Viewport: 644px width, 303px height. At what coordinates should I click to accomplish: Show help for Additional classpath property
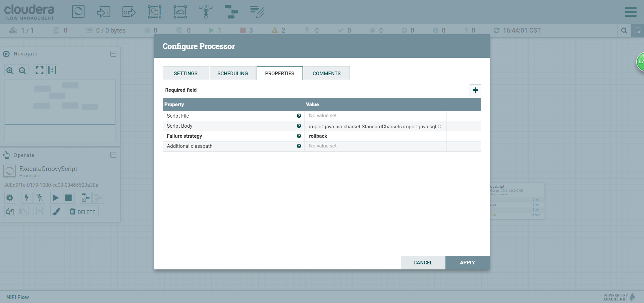[x=299, y=146]
